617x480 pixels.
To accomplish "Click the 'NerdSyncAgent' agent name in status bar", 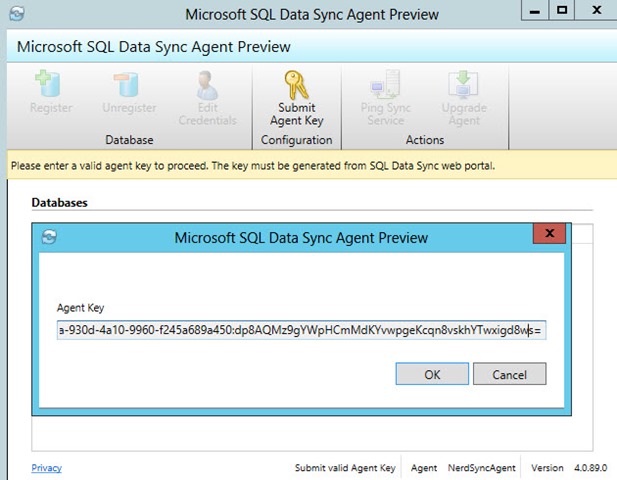I will click(482, 468).
